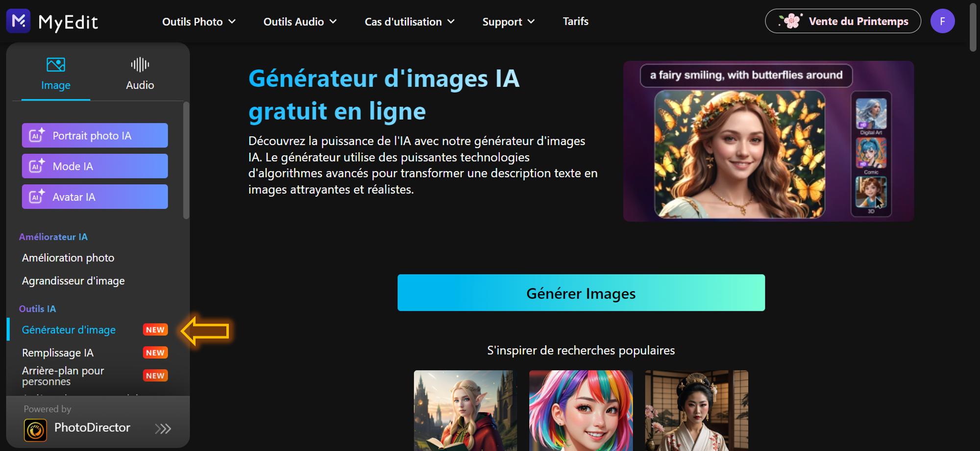Select the Générateur d'image tool
Screen dimensions: 980x451
pyautogui.click(x=69, y=329)
